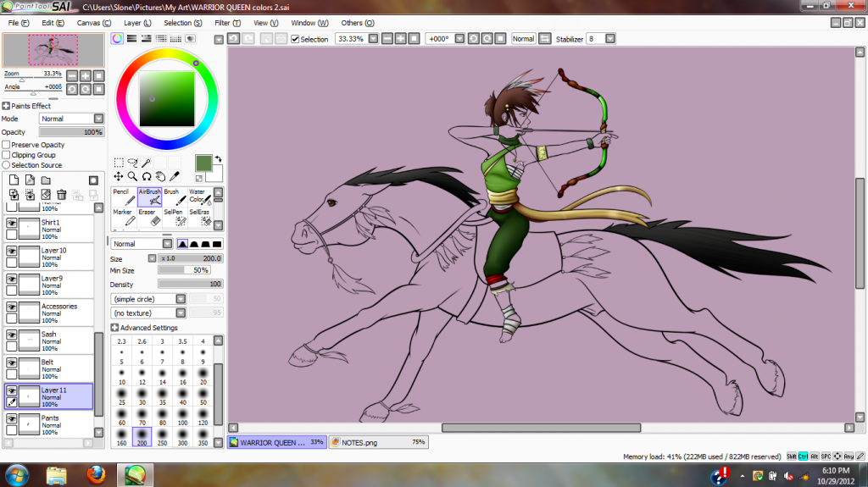This screenshot has height=487, width=868.
Task: Enable the Preserve Opacity checkbox
Action: [7, 145]
